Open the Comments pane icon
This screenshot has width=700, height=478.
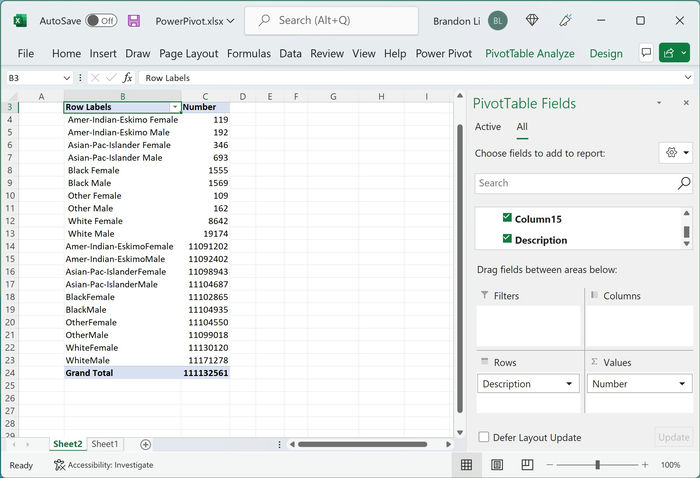[x=646, y=53]
